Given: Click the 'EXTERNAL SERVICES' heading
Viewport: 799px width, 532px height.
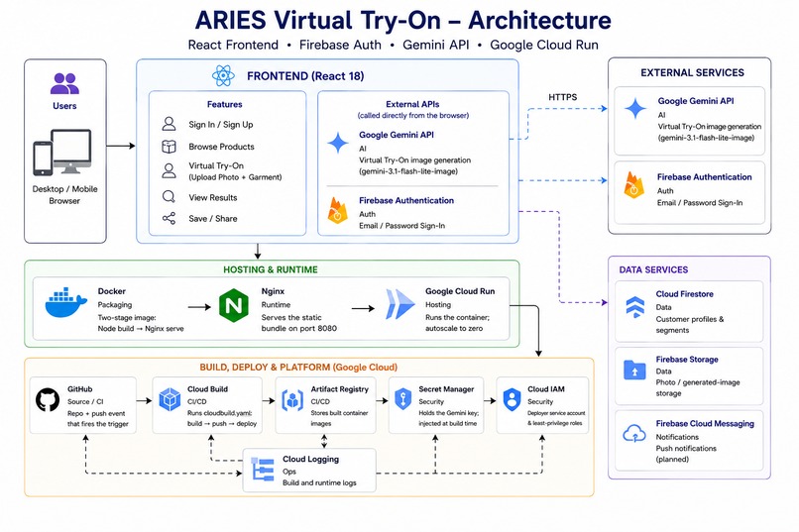Looking at the screenshot, I should pos(692,72).
